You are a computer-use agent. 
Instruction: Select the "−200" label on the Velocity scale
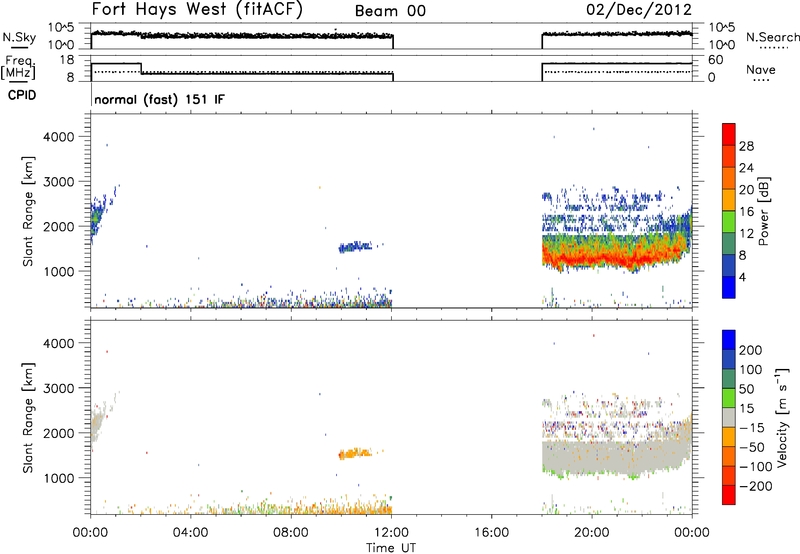(756, 486)
